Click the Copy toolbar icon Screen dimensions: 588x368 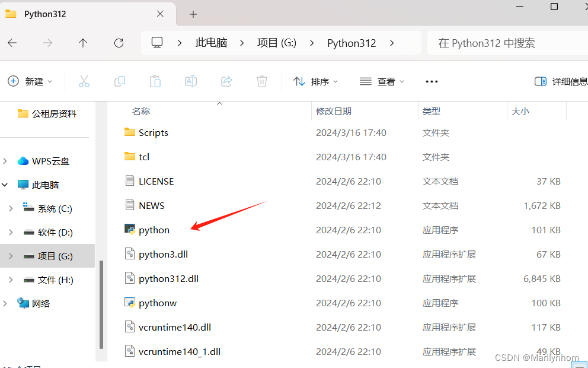(x=120, y=81)
